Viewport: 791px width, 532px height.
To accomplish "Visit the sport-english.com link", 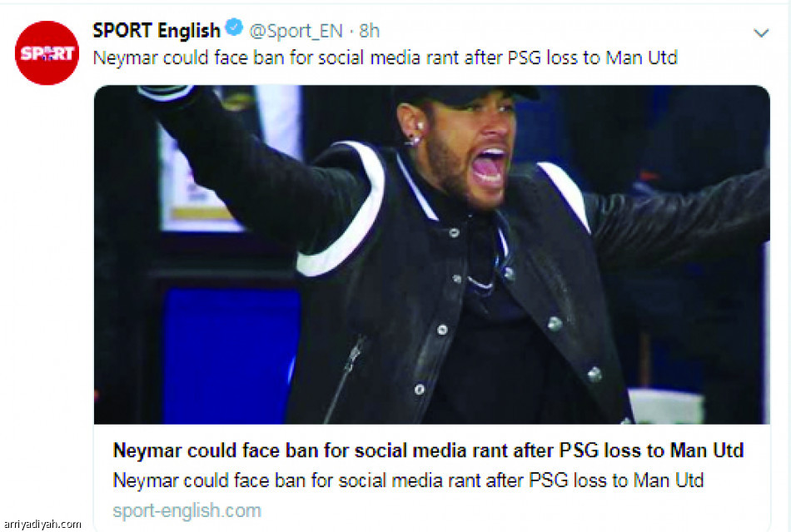I will [x=187, y=510].
